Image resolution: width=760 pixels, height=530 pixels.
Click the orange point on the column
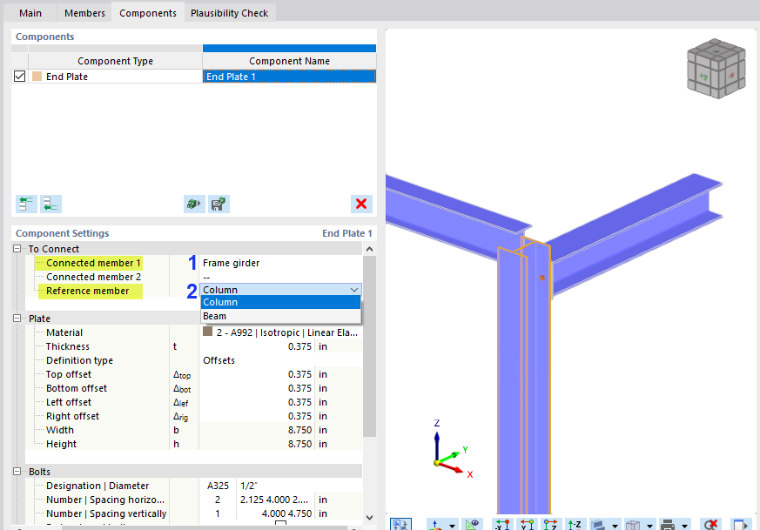[x=542, y=277]
